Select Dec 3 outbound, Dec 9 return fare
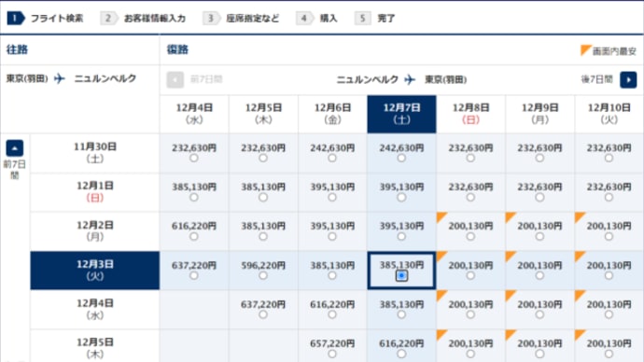The image size is (644, 362). coord(539,275)
